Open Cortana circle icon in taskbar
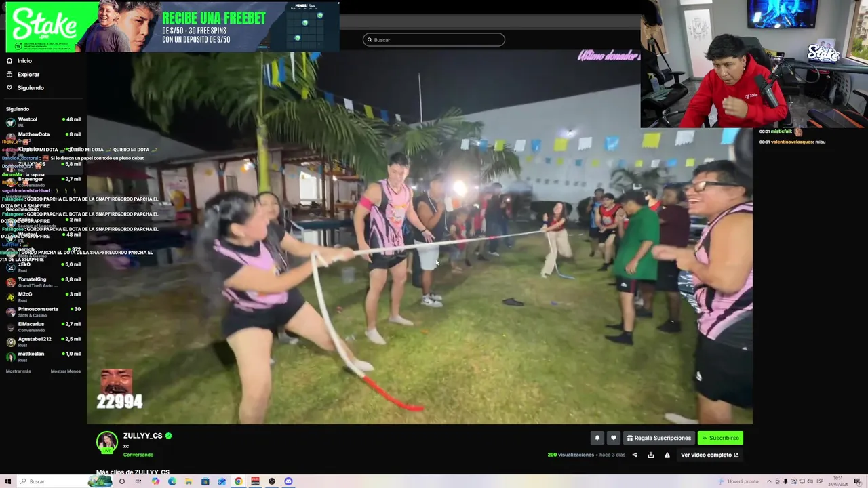The height and width of the screenshot is (488, 868). [x=122, y=481]
